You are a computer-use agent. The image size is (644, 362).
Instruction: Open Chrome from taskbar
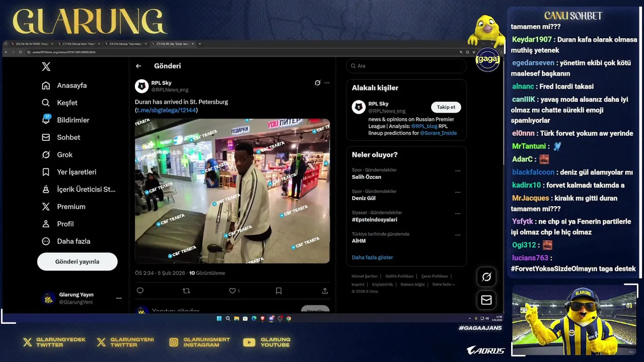(x=289, y=318)
